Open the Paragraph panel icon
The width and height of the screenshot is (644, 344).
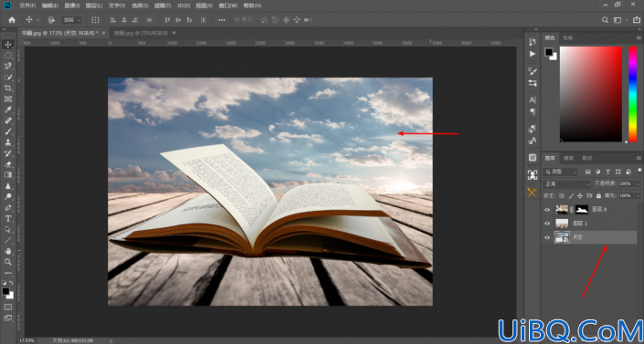533,111
